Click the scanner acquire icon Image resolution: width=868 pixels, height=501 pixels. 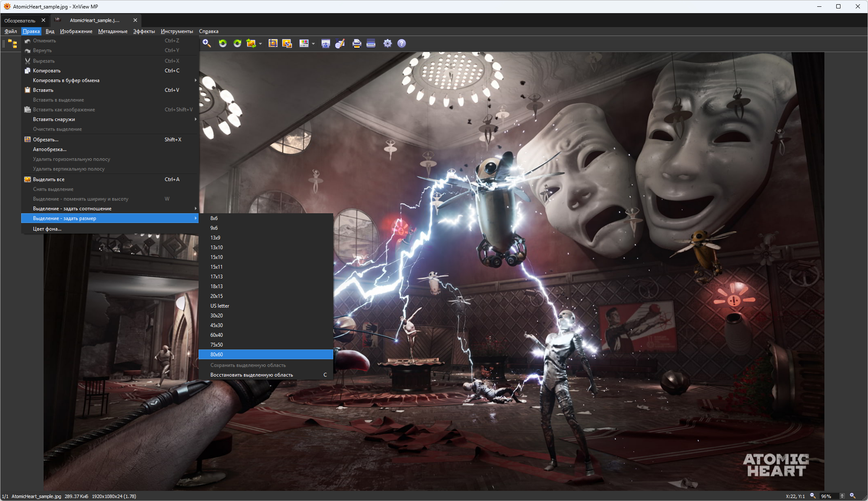coord(371,43)
